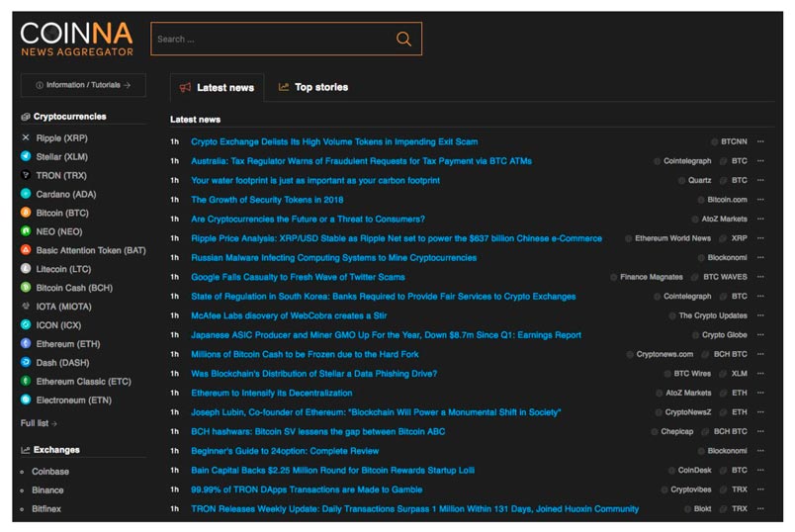This screenshot has height=532, width=795.
Task: Open more options for the Russian Malware story
Action: click(x=760, y=258)
